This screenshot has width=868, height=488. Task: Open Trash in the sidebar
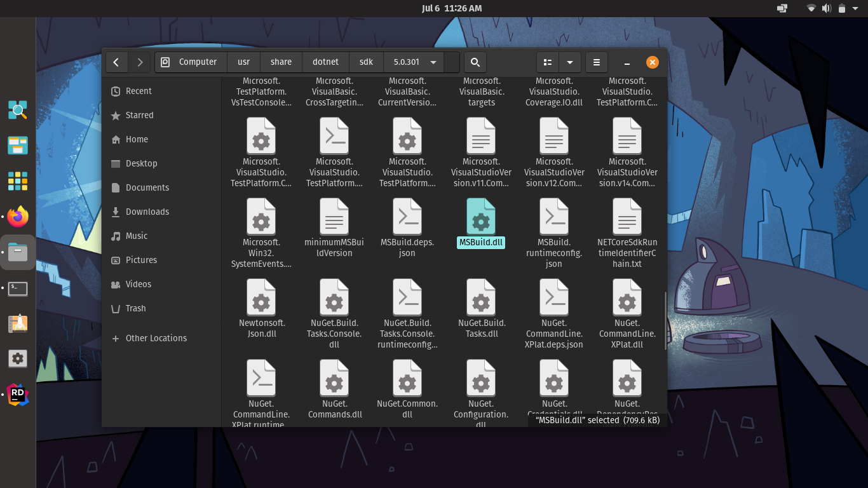[161, 308]
